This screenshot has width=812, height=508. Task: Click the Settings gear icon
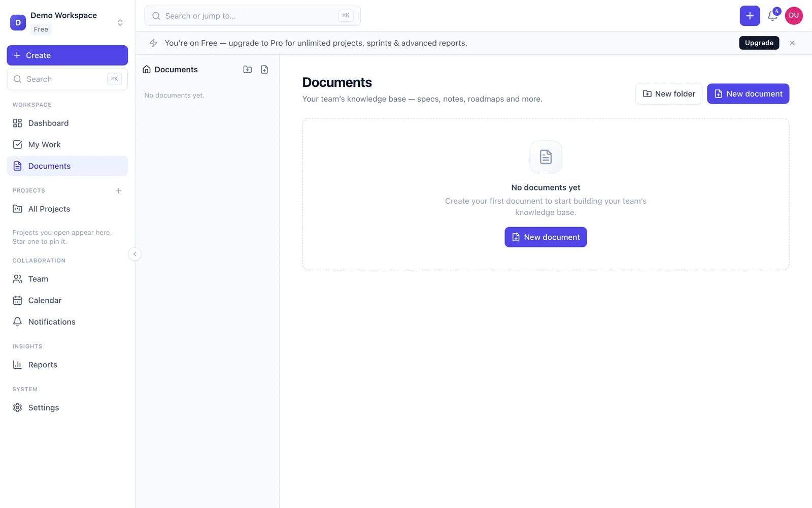click(17, 407)
